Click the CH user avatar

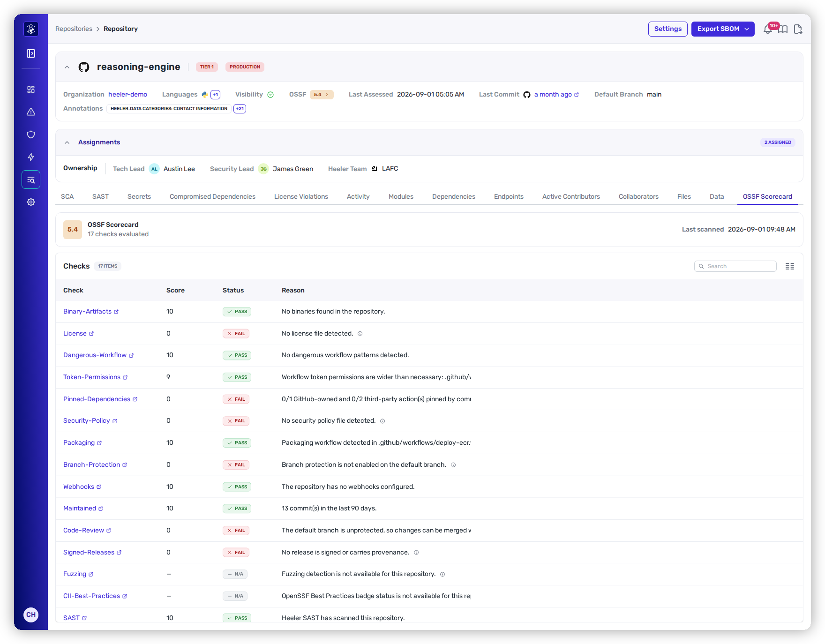coord(31,614)
